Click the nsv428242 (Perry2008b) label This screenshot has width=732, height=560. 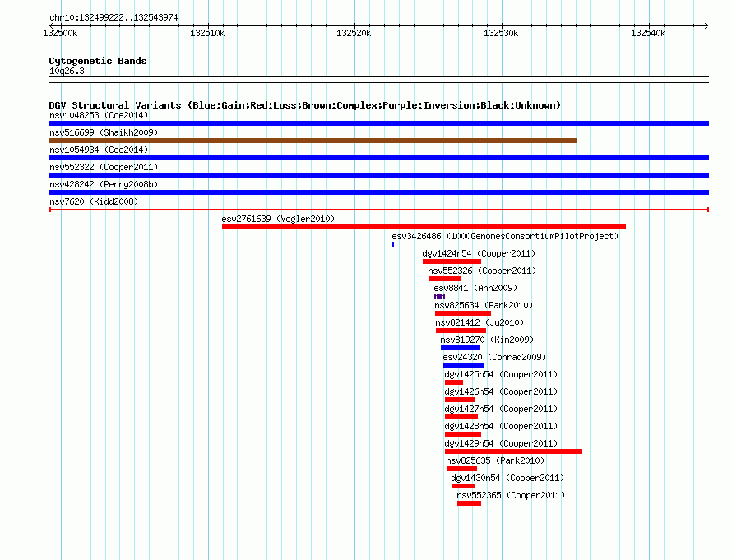click(x=104, y=184)
